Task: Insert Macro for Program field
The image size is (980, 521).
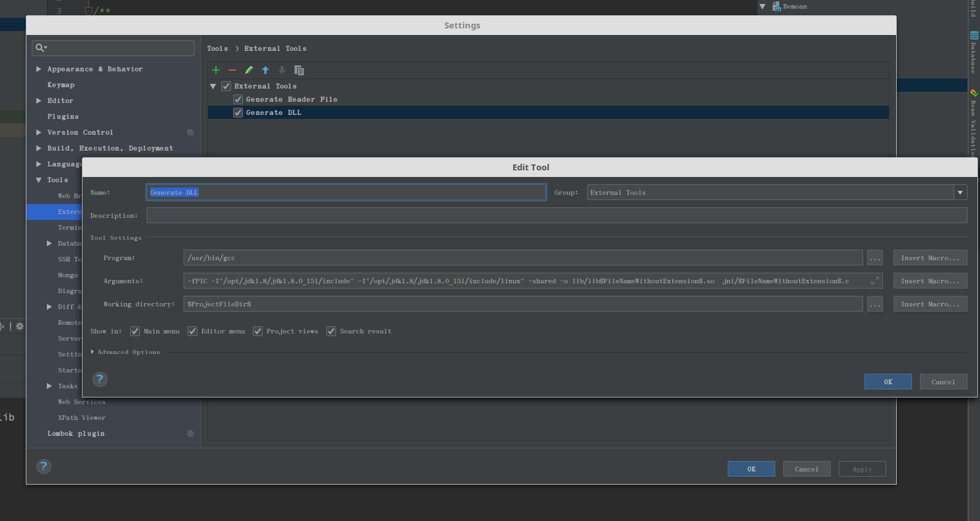Action: [930, 258]
